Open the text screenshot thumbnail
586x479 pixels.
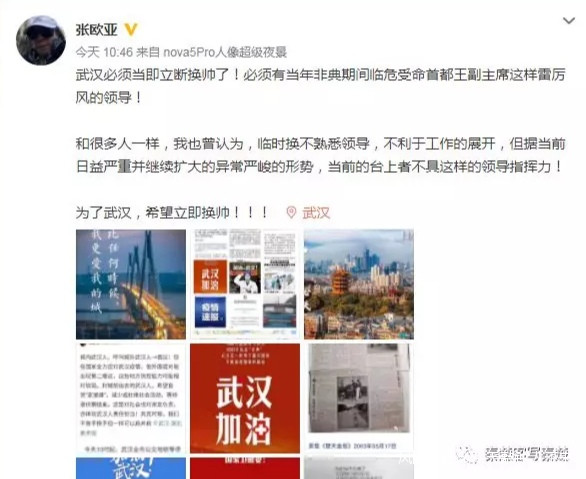131,398
